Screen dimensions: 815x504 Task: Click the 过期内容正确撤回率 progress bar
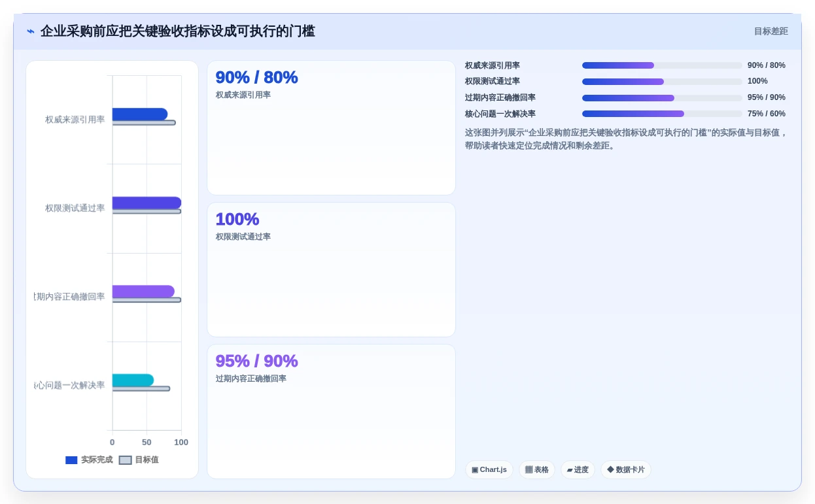(x=662, y=98)
